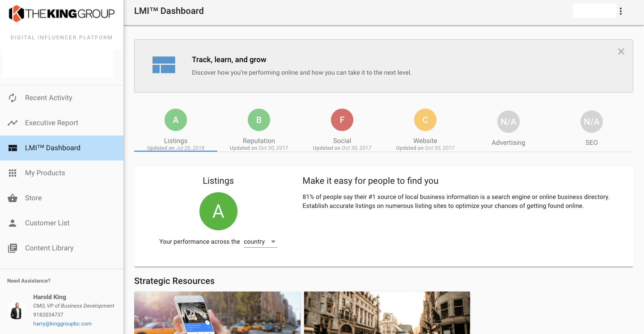
Task: Open Content Library in the sidebar
Action: coord(62,248)
